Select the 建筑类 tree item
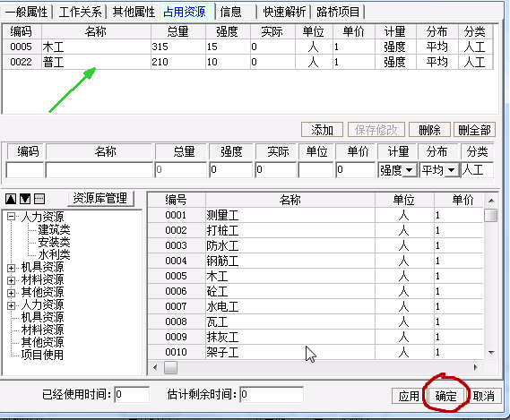The height and width of the screenshot is (420, 510). click(54, 229)
